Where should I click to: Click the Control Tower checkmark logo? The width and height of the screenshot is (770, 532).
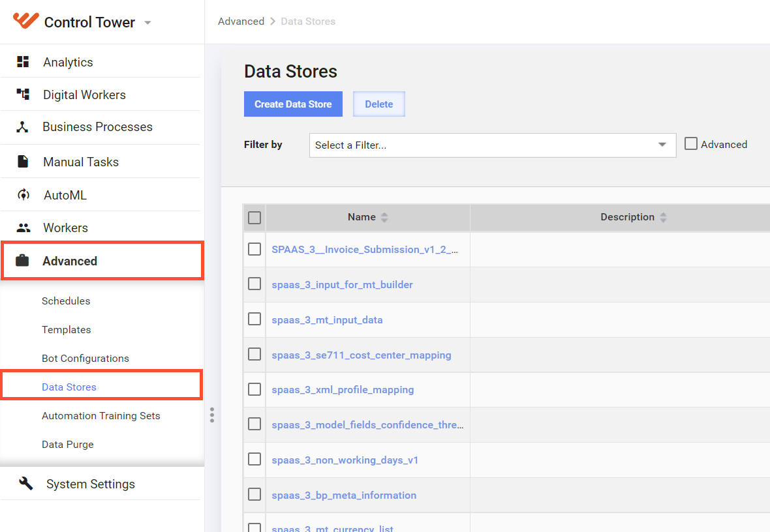pos(25,21)
